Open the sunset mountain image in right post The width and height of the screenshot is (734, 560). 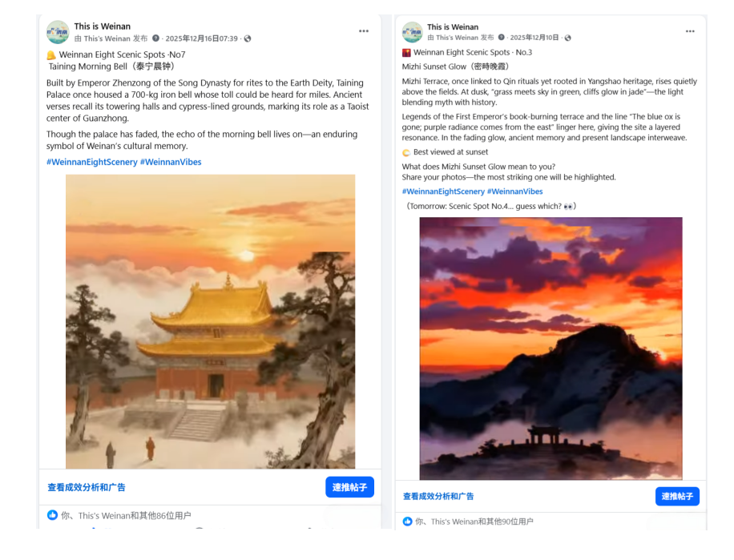551,348
